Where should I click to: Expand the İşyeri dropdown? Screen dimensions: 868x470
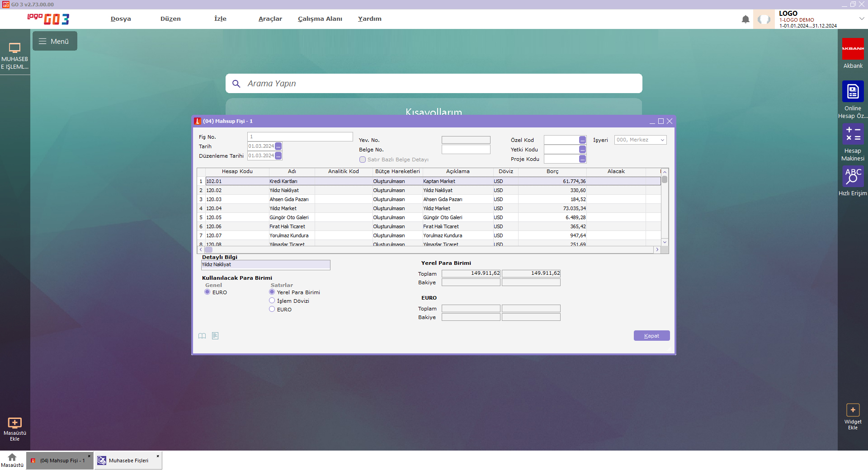click(x=662, y=140)
